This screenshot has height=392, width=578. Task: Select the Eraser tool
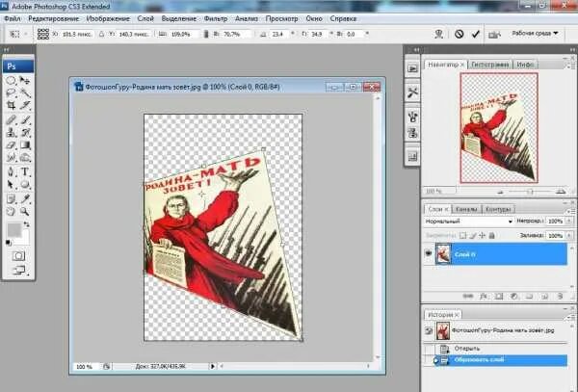(11, 144)
